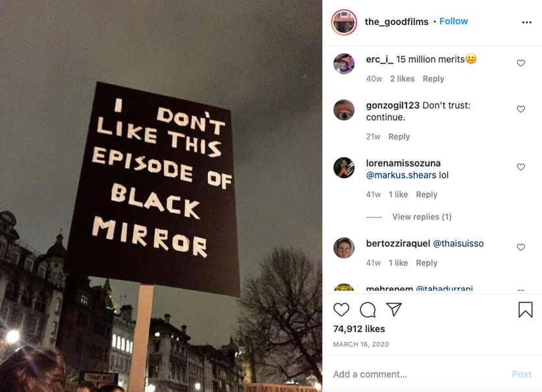This screenshot has width=542, height=392.
Task: Share the post with the paper plane icon
Action: pyautogui.click(x=394, y=309)
